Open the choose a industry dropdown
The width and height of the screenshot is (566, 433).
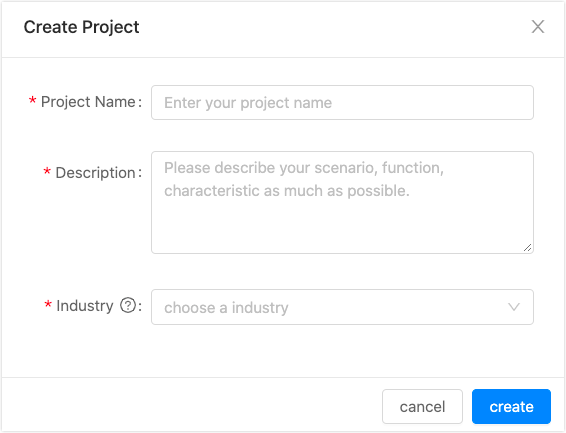tap(342, 307)
